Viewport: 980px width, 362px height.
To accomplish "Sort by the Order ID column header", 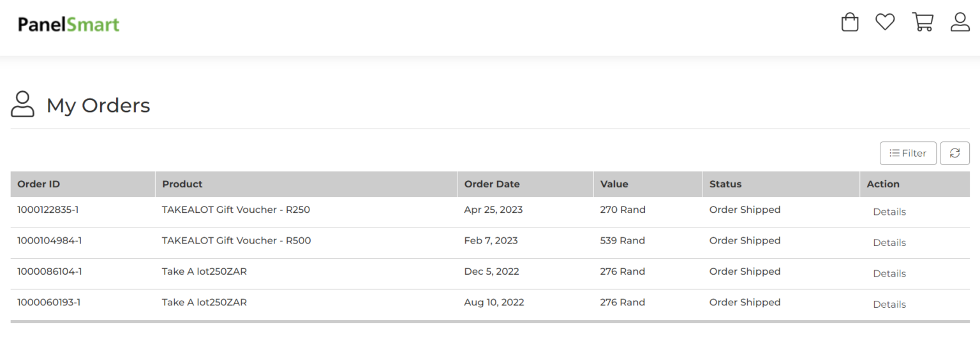I will coord(39,184).
